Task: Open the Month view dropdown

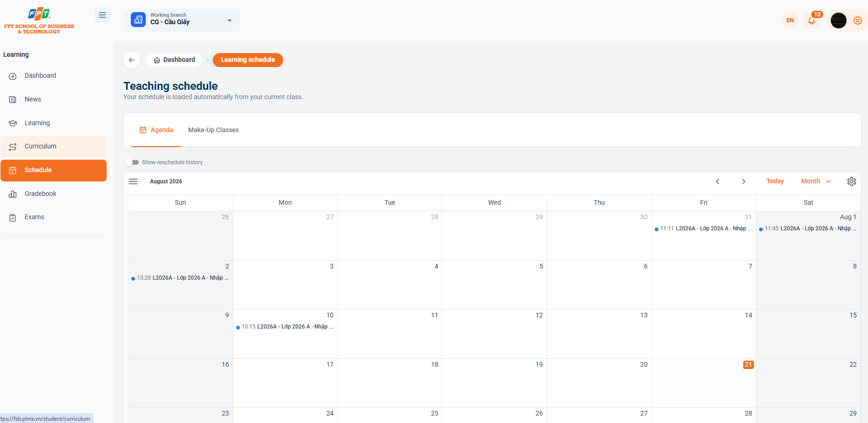Action: (816, 181)
